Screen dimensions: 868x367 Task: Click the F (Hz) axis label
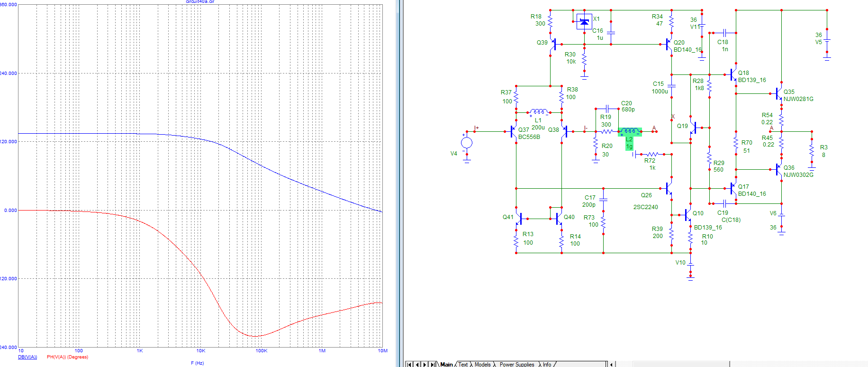197,363
